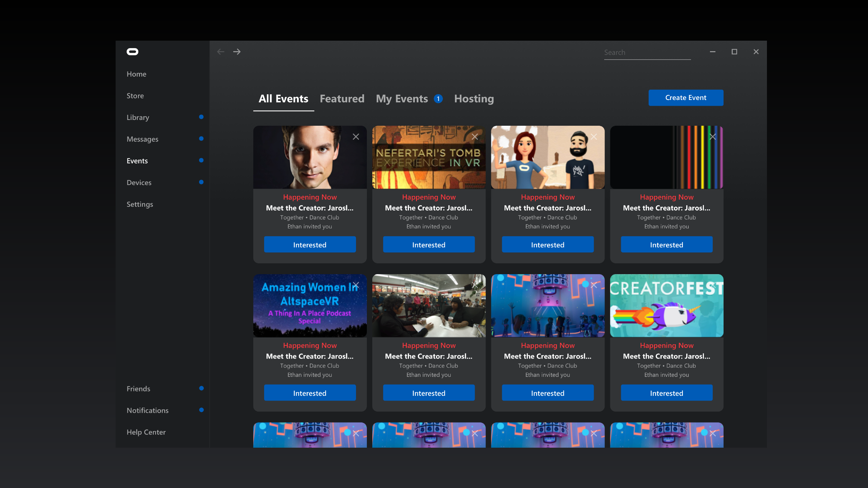Switch to the Hosting tab

pyautogui.click(x=474, y=99)
